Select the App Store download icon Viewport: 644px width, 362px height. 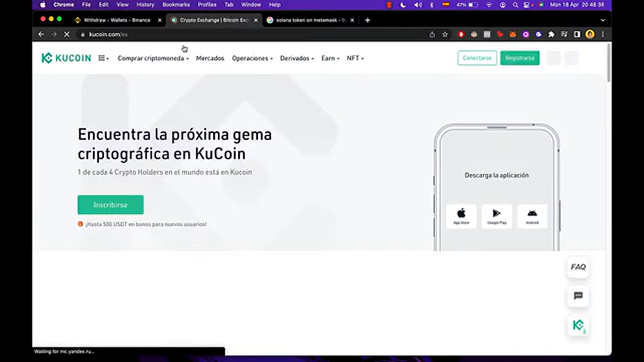pos(461,216)
